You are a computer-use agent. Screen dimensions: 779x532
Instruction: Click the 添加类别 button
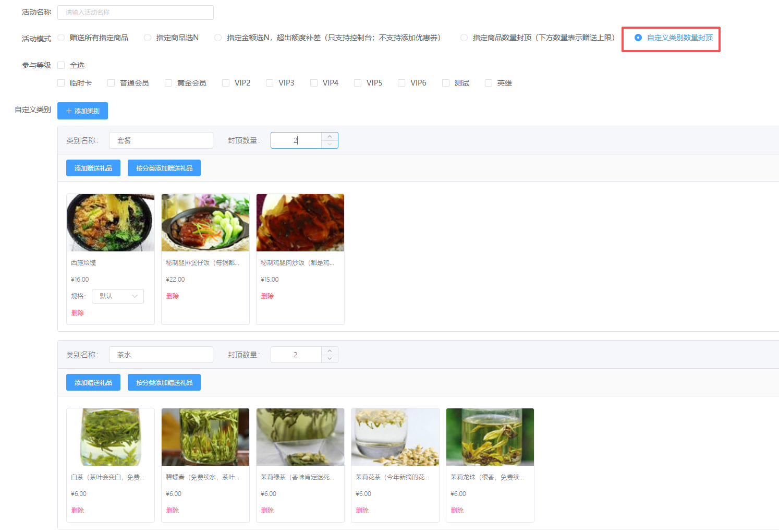82,111
